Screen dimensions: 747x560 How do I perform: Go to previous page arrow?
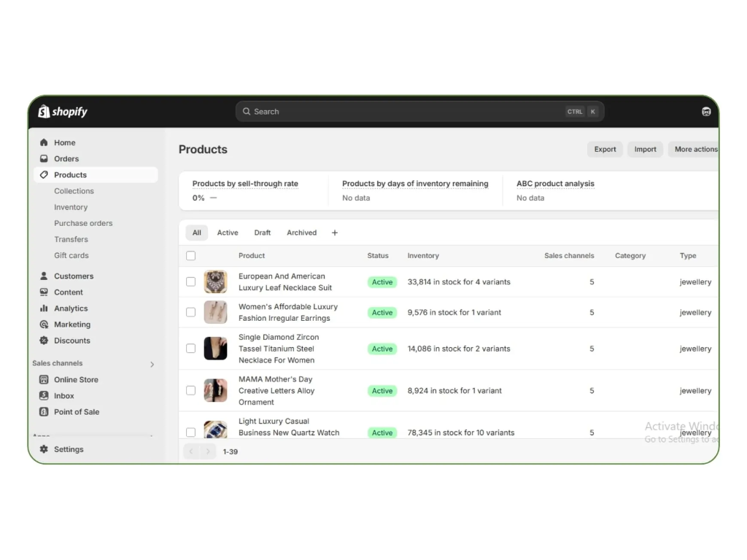pyautogui.click(x=191, y=451)
